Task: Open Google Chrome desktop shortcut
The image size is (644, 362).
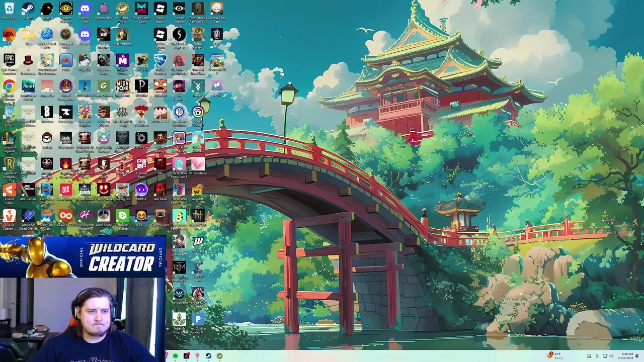Action: point(9,89)
